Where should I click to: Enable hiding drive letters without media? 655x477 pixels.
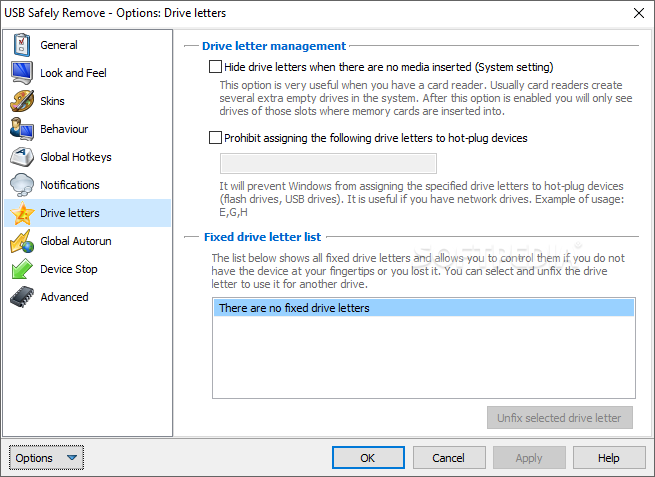[x=215, y=67]
